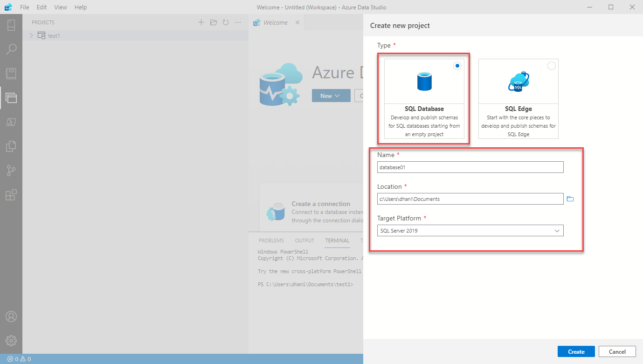
Task: Click the plus icon to add a project
Action: click(201, 22)
